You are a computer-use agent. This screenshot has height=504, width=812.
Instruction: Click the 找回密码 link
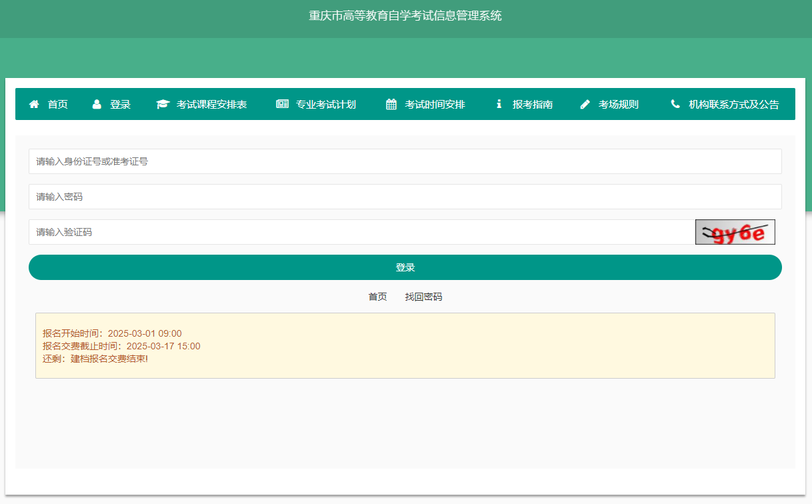coord(423,297)
